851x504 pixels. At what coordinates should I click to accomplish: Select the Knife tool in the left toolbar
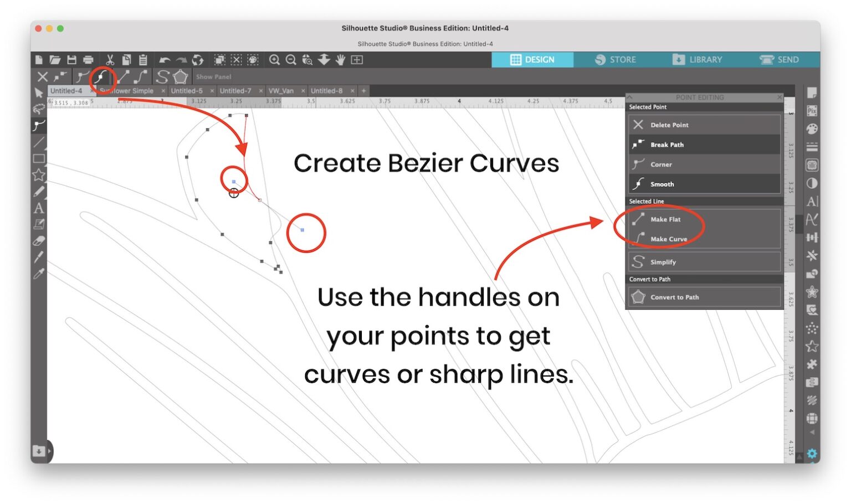tap(39, 257)
